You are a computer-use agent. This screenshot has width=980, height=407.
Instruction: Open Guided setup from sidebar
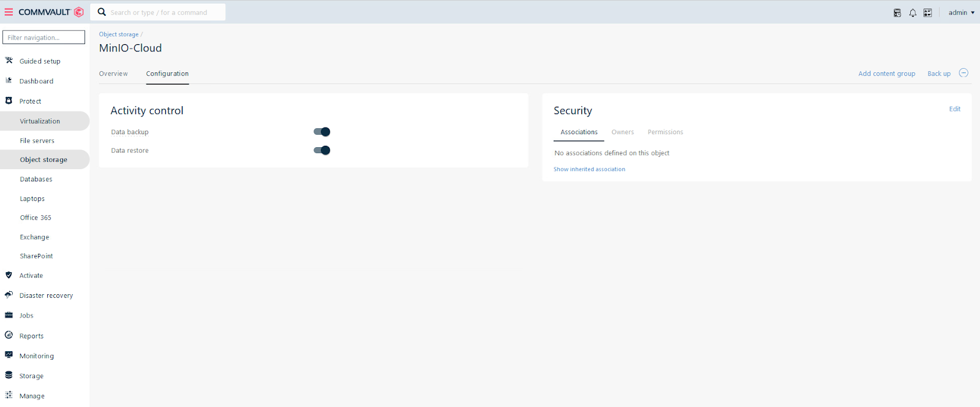point(40,61)
